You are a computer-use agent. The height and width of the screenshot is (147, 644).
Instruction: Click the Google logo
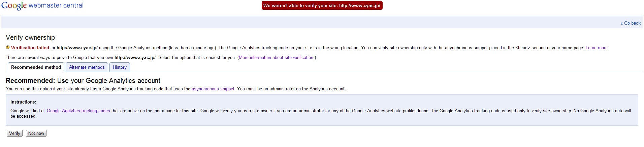(14, 6)
